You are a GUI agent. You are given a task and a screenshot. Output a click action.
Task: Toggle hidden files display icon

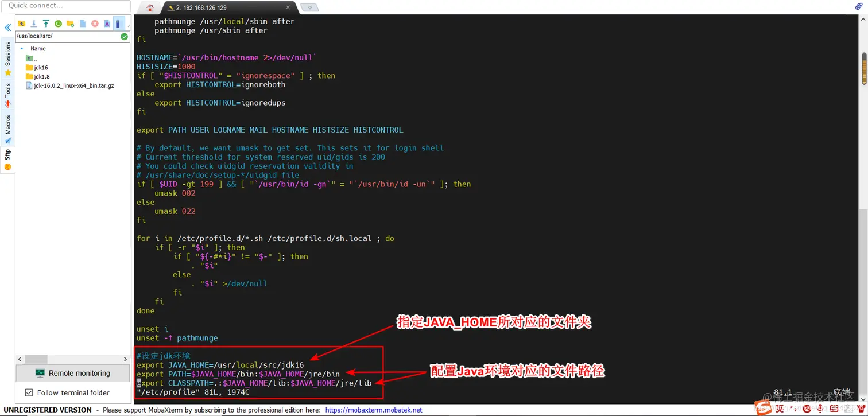pyautogui.click(x=118, y=24)
